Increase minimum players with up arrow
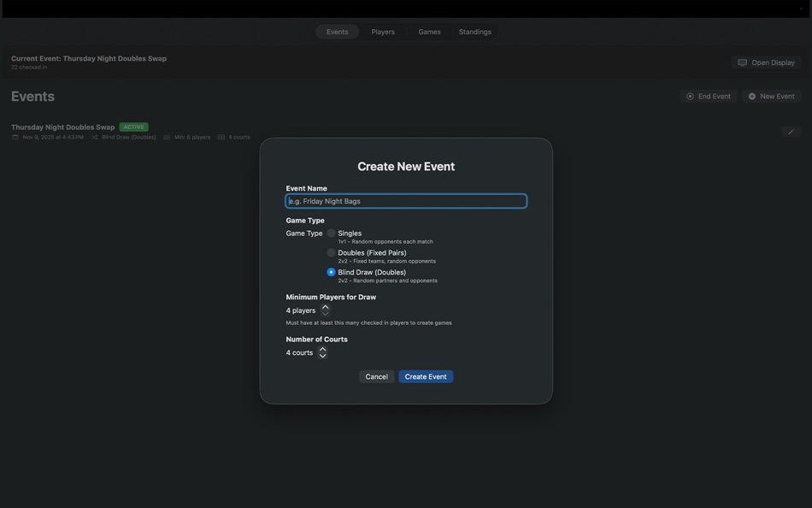 (x=325, y=307)
